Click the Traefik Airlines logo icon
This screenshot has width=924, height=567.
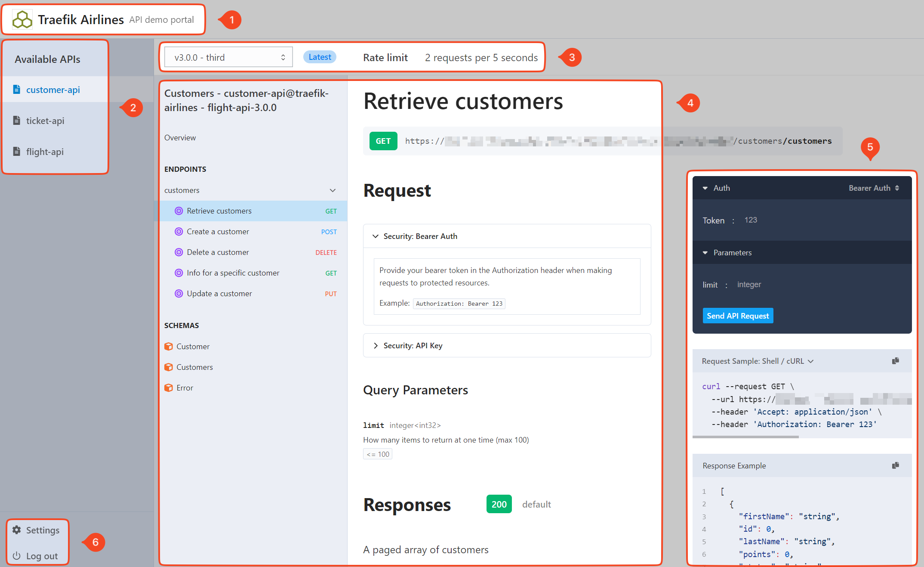tap(22, 19)
